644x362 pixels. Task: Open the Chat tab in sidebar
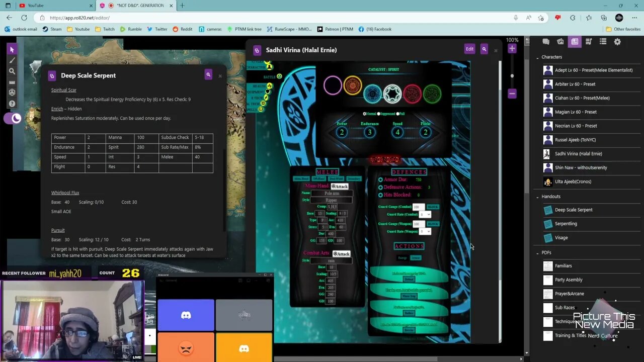[546, 42]
